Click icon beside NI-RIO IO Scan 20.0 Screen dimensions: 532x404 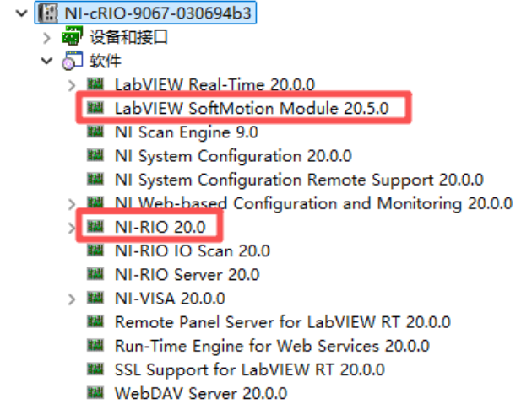click(x=95, y=250)
